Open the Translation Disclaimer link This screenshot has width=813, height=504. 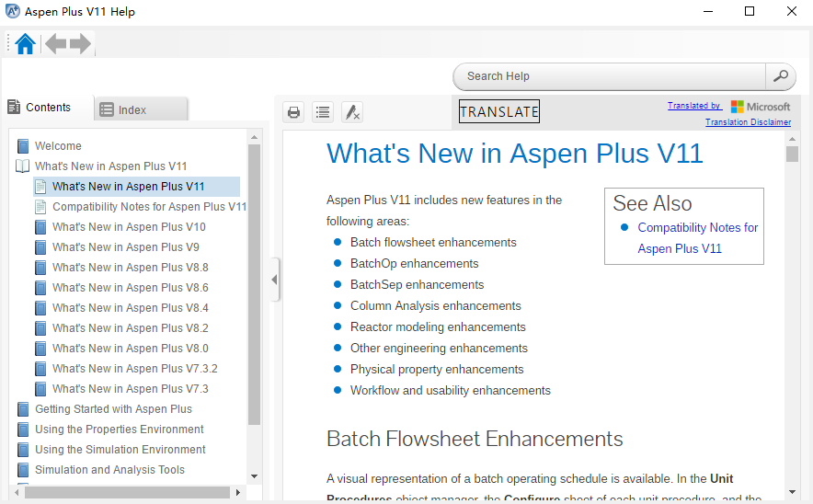[748, 122]
